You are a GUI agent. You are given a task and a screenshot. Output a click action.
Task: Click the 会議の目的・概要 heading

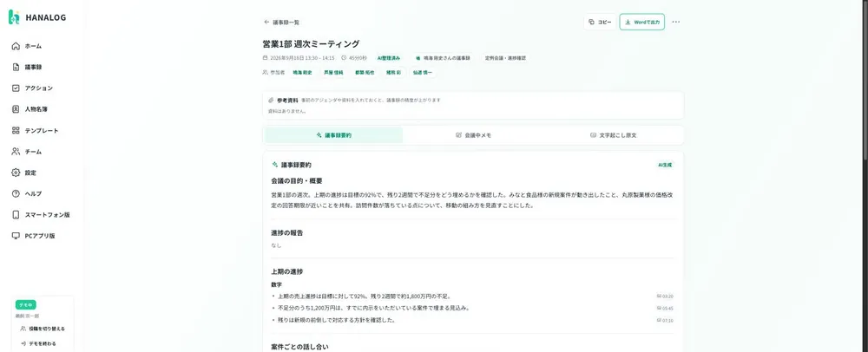297,180
